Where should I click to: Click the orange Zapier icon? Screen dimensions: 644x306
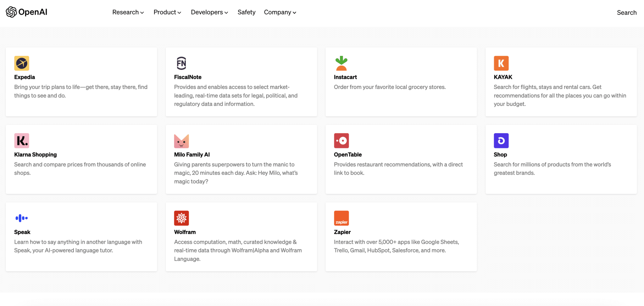pos(341,218)
